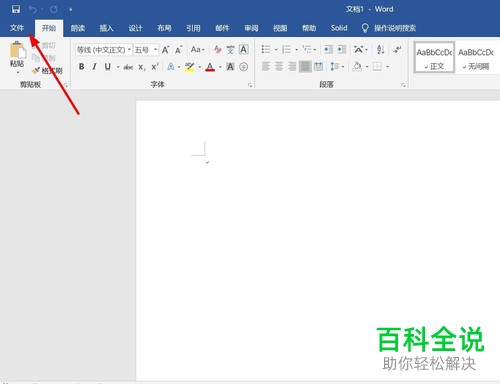Click the 粘贴 (Paste) clipboard icon

click(x=17, y=50)
